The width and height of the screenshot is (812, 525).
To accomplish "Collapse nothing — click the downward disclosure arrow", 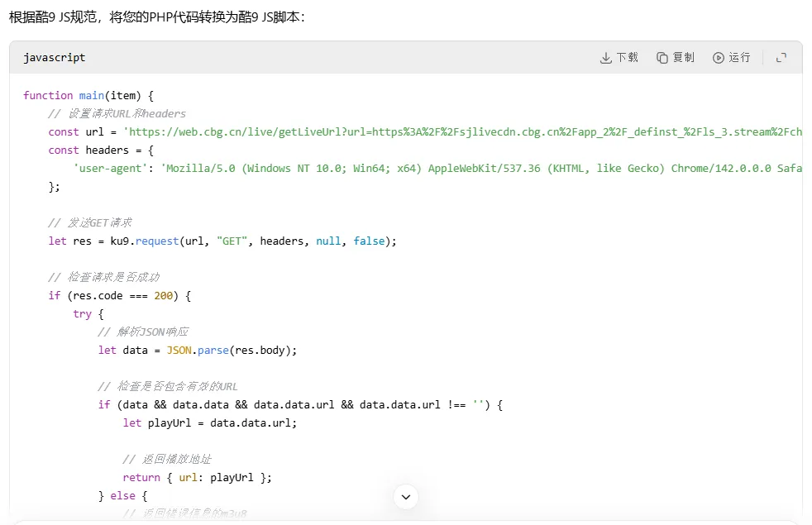I will pos(405,497).
